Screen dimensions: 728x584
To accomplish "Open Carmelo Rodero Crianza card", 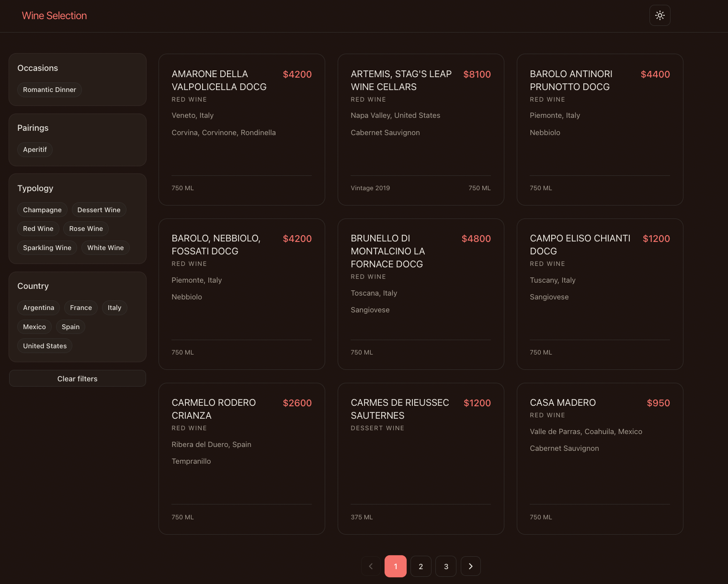I will [242, 458].
